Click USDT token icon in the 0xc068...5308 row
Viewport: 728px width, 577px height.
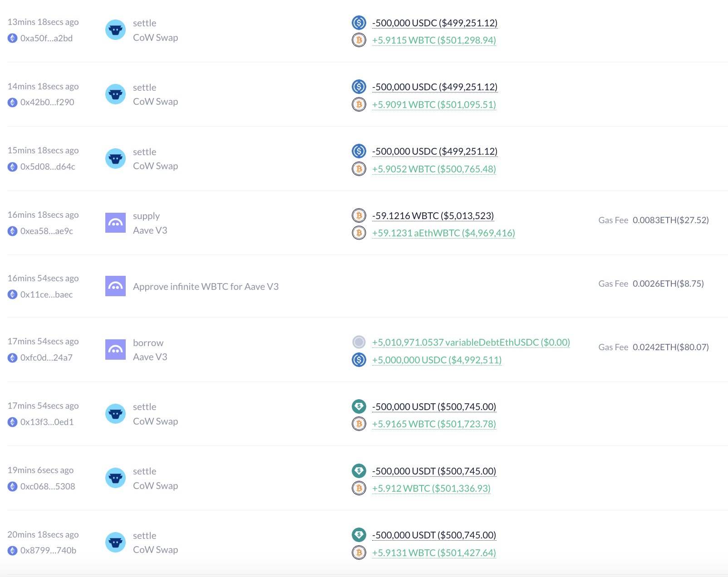359,470
